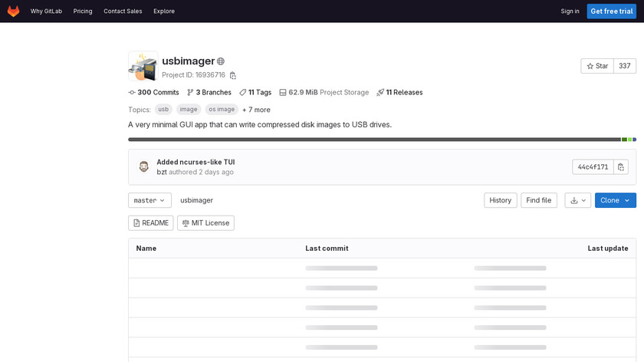Click the usbimager project avatar

coord(143,66)
